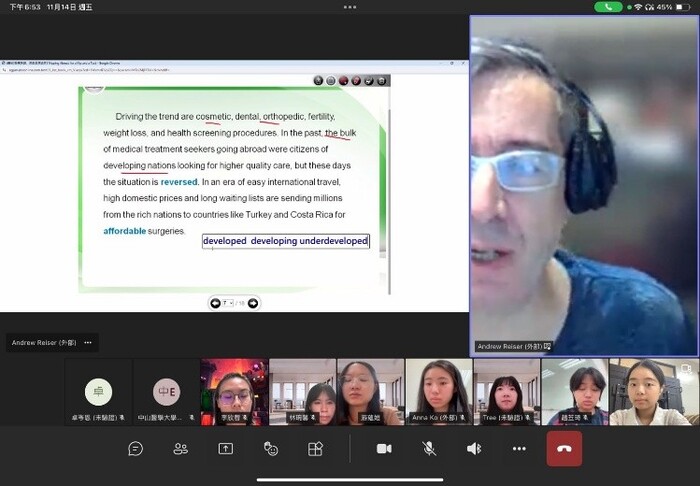The height and width of the screenshot is (486, 700).
Task: Select Anna Ko's video tile
Action: (439, 392)
